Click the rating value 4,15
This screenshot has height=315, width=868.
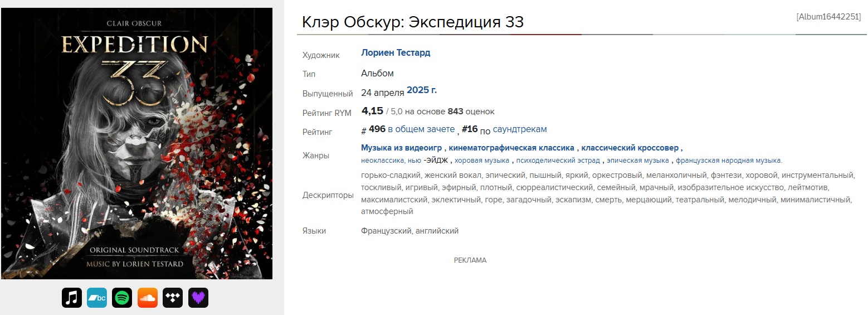[x=372, y=110]
